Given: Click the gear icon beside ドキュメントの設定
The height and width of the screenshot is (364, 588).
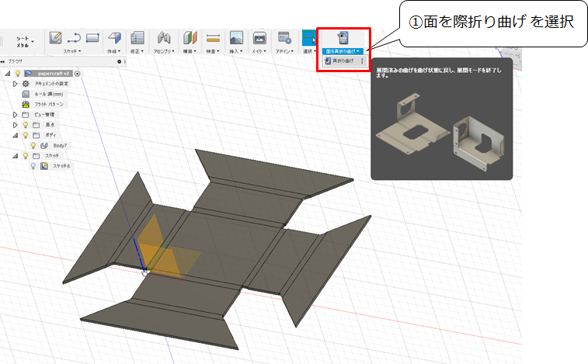Looking at the screenshot, I should click(26, 84).
